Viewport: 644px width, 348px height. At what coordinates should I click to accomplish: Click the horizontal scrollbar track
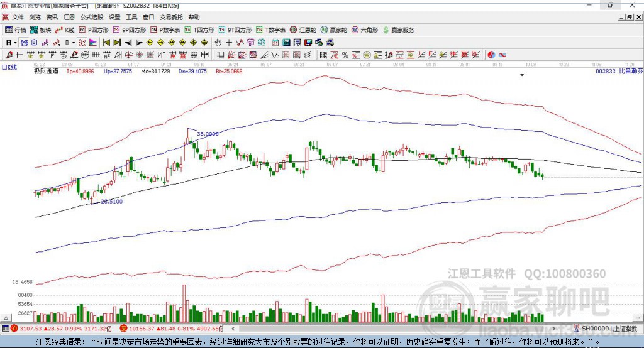[x=393, y=329]
